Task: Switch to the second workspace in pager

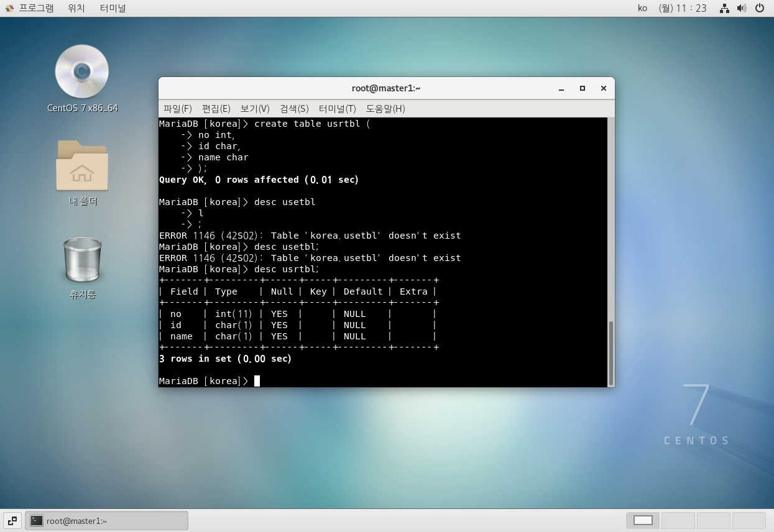Action: click(x=678, y=520)
